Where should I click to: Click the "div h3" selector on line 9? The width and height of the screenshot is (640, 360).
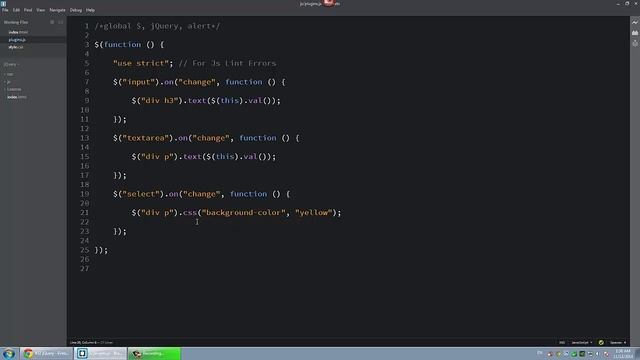pos(160,100)
